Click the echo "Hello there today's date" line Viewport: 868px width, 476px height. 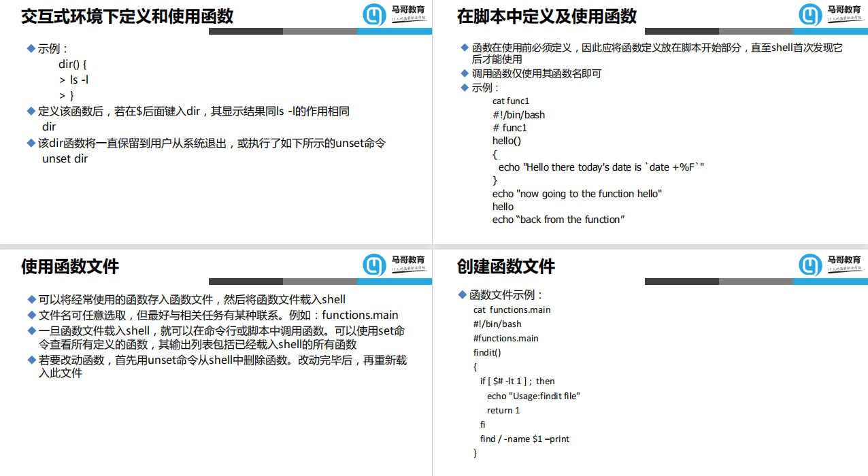pos(601,167)
